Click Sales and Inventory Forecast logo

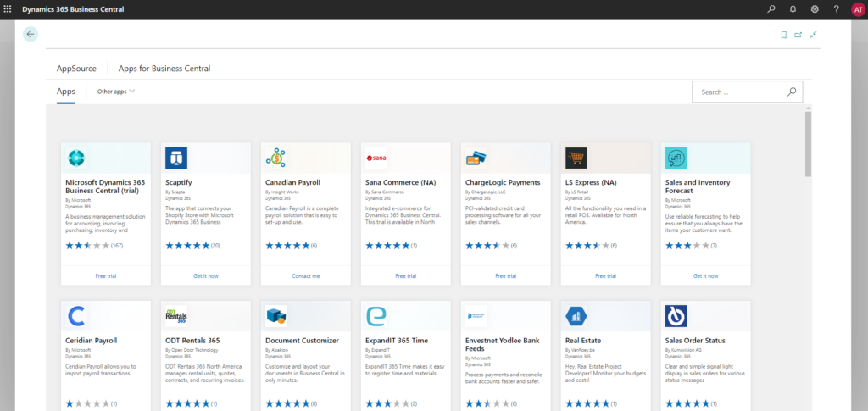(676, 158)
